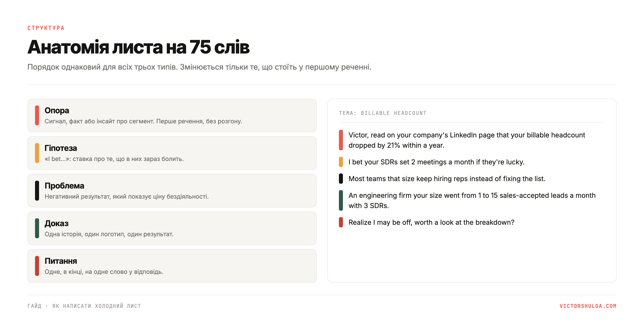This screenshot has width=644, height=331.
Task: Click the dark red bar beside Питання
Action: [x=37, y=266]
